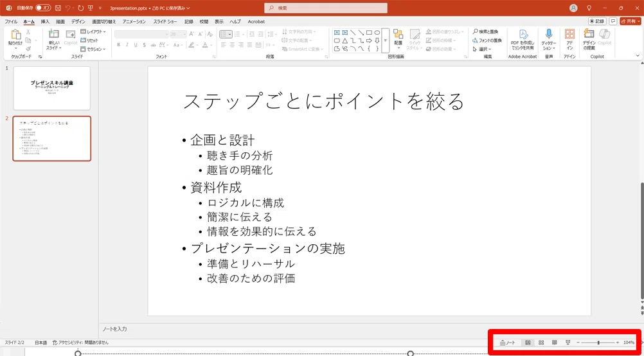Start Slide Show from status bar
This screenshot has height=356, width=644.
pos(568,343)
